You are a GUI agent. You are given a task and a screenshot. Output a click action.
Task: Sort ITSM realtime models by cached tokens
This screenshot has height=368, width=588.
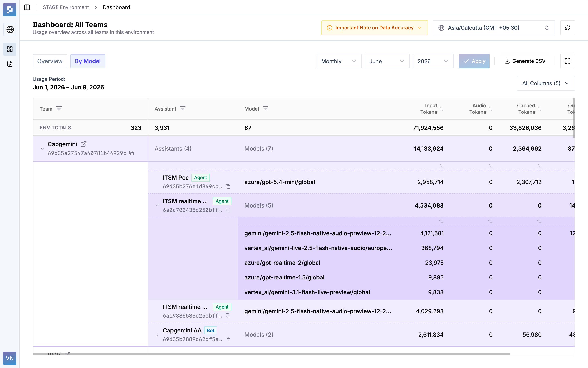click(539, 221)
